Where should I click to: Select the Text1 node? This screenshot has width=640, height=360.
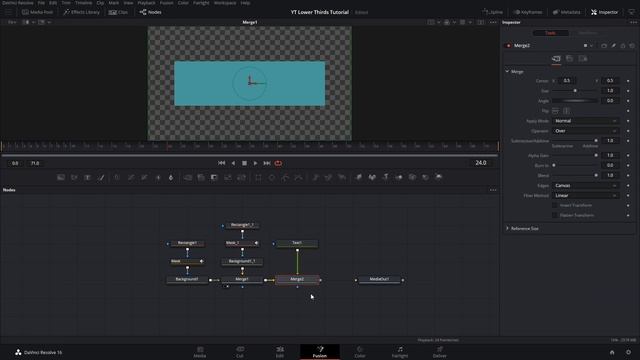(x=297, y=243)
